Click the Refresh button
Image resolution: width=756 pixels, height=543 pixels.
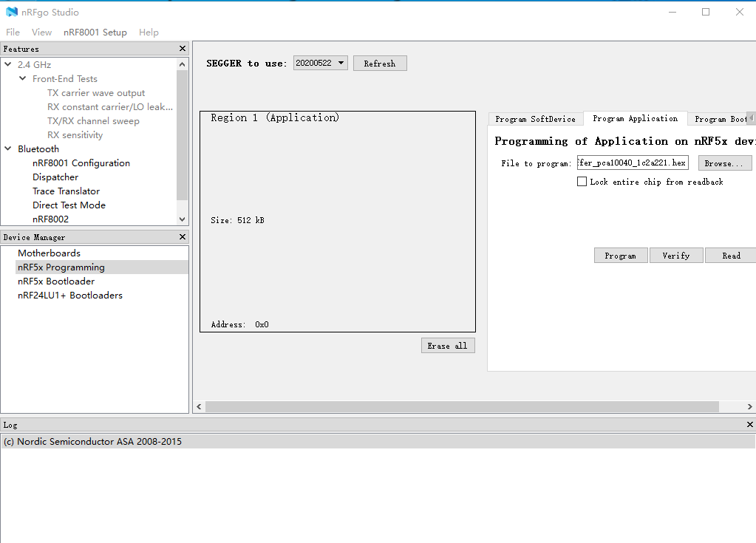click(x=380, y=63)
